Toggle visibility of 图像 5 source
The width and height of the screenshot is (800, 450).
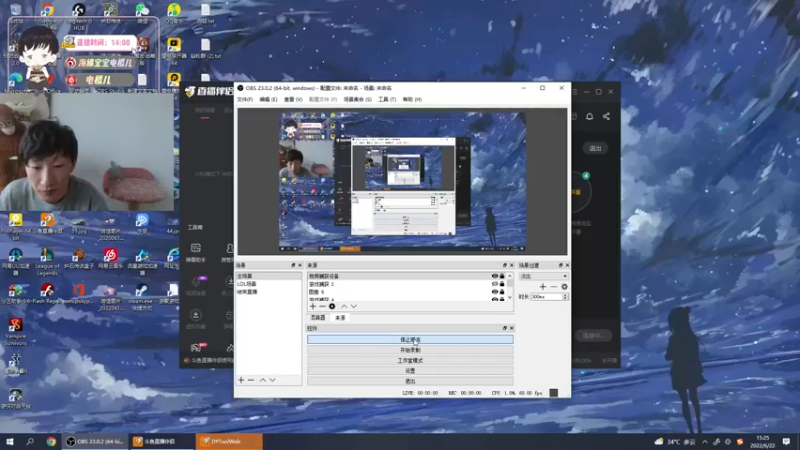click(x=494, y=292)
